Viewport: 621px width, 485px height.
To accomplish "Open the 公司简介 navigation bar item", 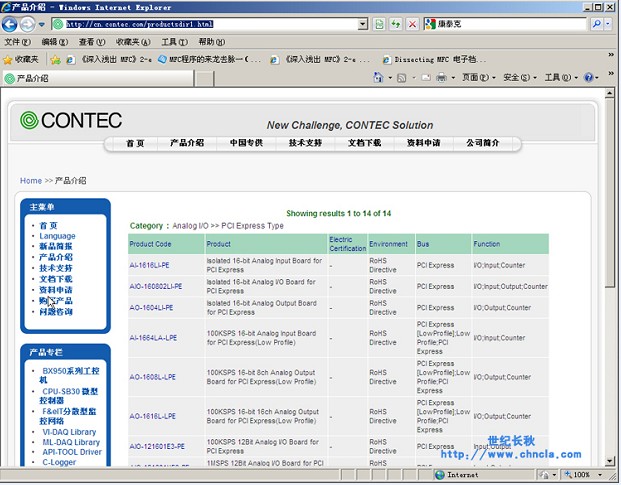I will coord(482,143).
